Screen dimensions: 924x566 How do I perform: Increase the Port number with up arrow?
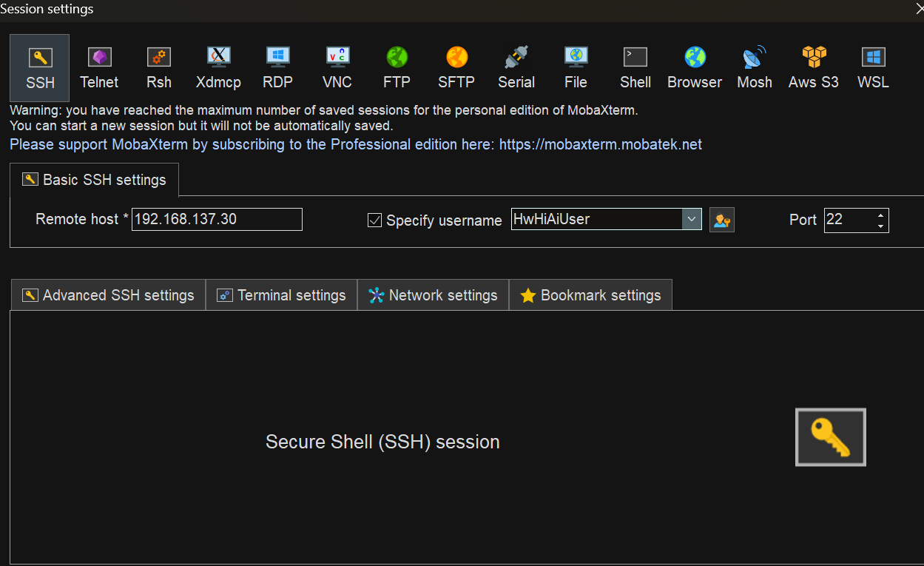click(880, 215)
